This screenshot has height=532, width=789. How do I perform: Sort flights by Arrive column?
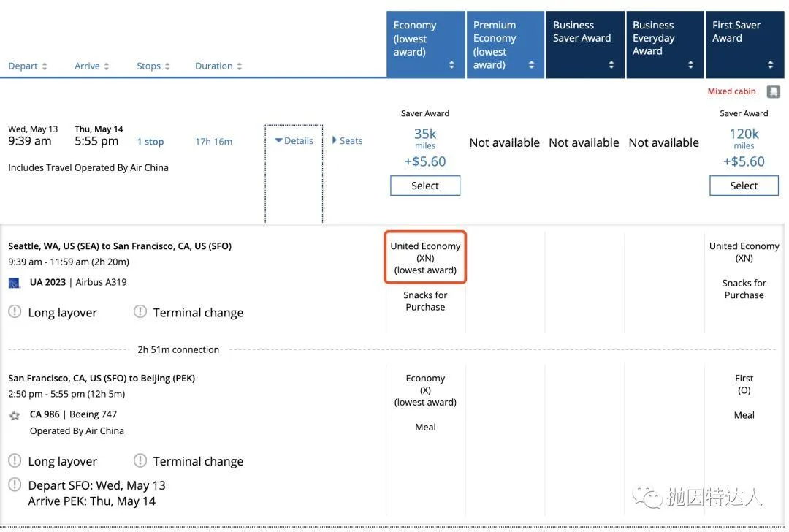(x=91, y=66)
